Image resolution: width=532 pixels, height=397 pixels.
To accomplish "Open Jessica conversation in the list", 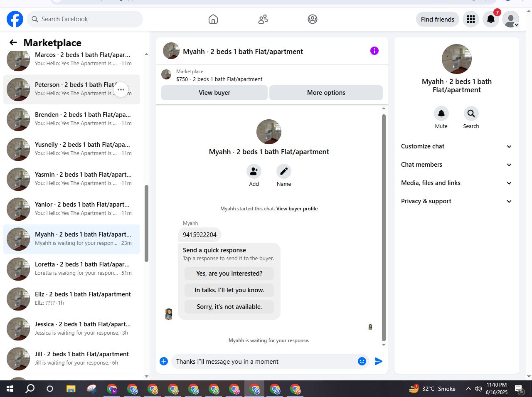I will pyautogui.click(x=71, y=329).
